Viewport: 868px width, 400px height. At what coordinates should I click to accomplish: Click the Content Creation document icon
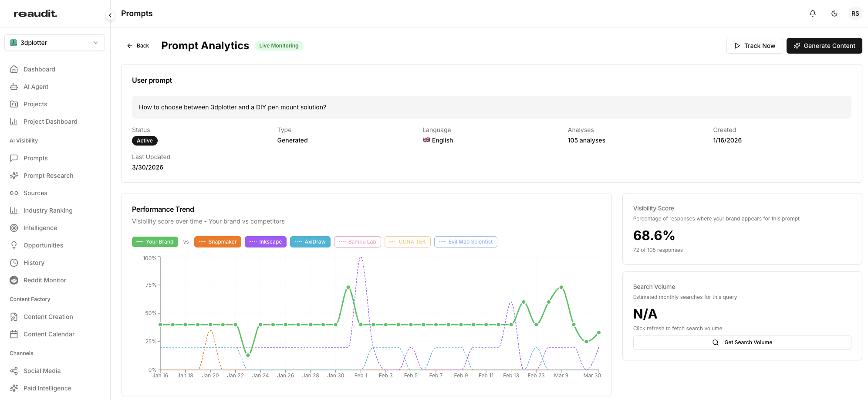tap(14, 317)
